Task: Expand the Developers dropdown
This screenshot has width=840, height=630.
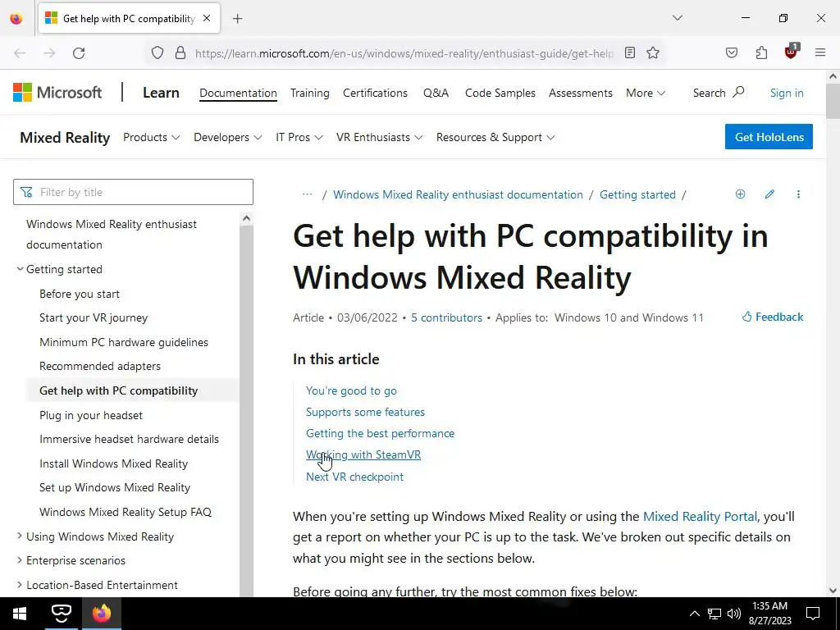Action: point(228,137)
